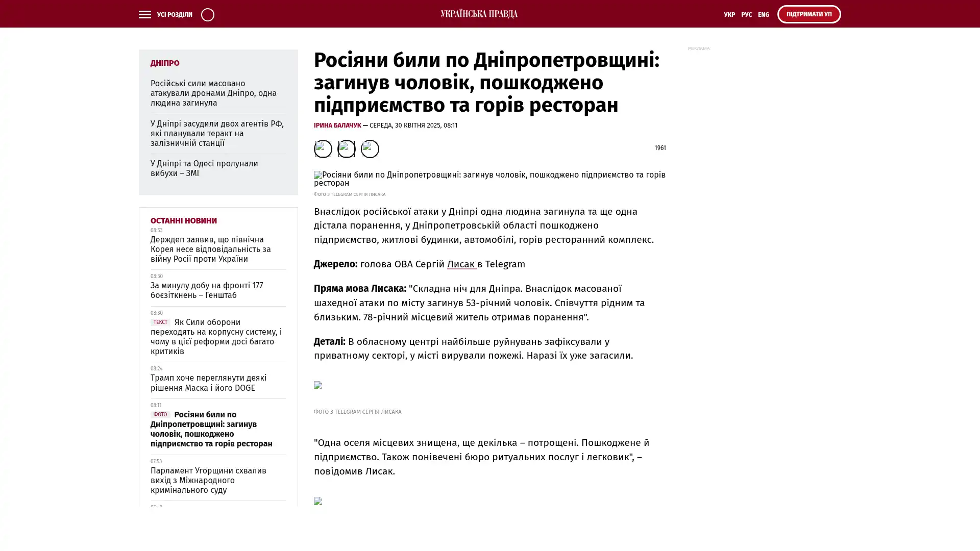This screenshot has height=551, width=980.
Task: Expand УСІ РОЗДІЛИ sections menu
Action: click(174, 15)
